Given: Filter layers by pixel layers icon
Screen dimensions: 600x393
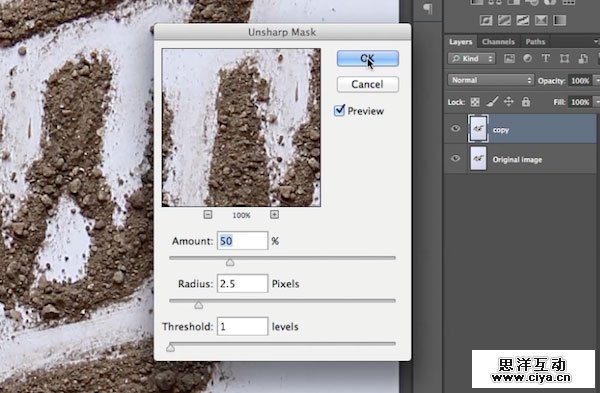Looking at the screenshot, I should tap(509, 59).
